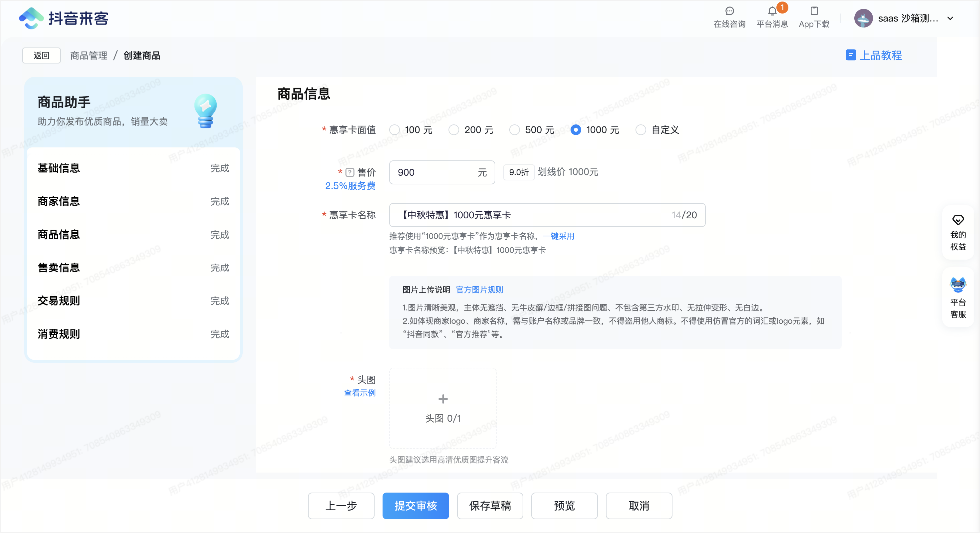Open My Benefits diamond icon
Viewport: 980px width, 533px height.
coord(958,220)
